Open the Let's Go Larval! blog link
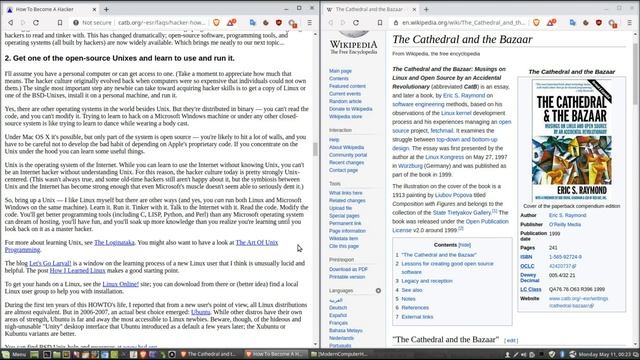The height and width of the screenshot is (360, 640). tap(50, 264)
